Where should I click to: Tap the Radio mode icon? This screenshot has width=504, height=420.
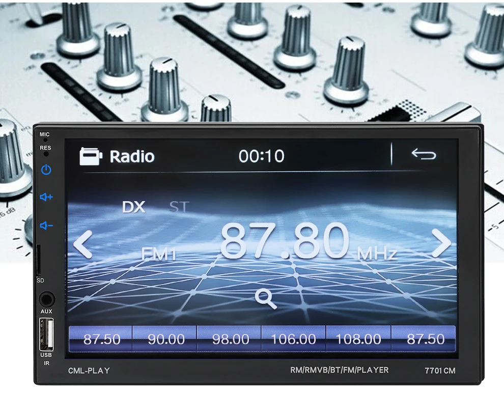(91, 156)
